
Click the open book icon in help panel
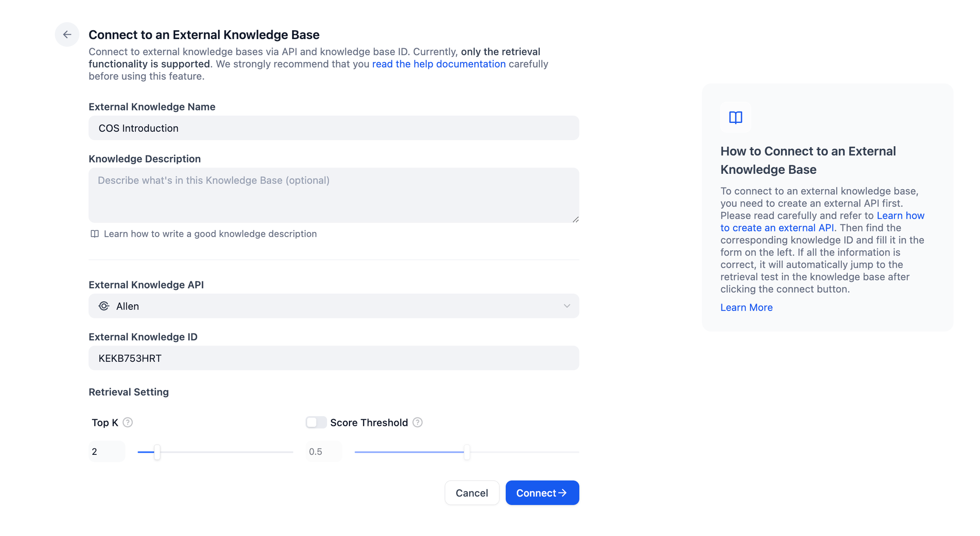pyautogui.click(x=735, y=117)
